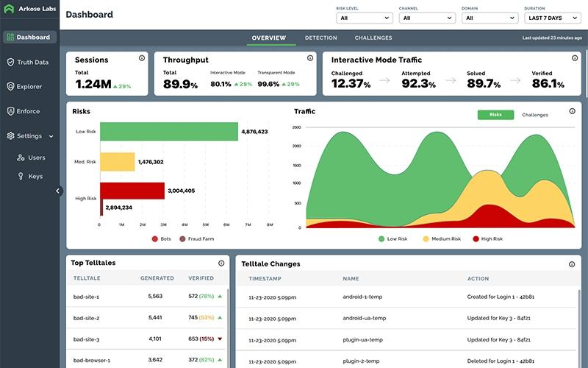Click 'Deleted for Login 1 - 42b81' action

coord(501,361)
